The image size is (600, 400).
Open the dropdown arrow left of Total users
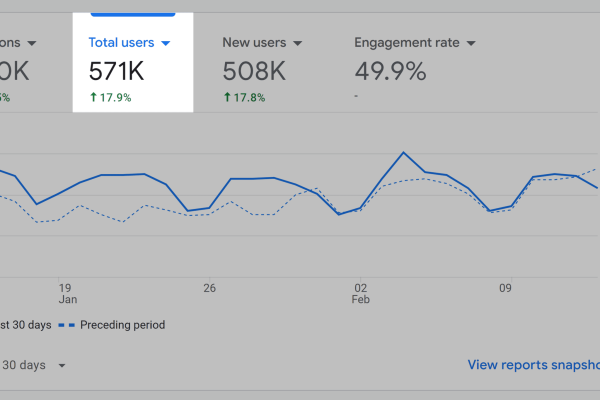point(31,43)
